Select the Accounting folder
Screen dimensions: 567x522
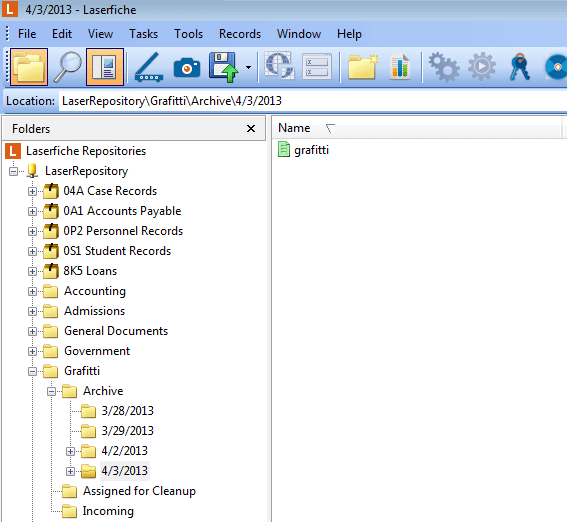click(95, 291)
